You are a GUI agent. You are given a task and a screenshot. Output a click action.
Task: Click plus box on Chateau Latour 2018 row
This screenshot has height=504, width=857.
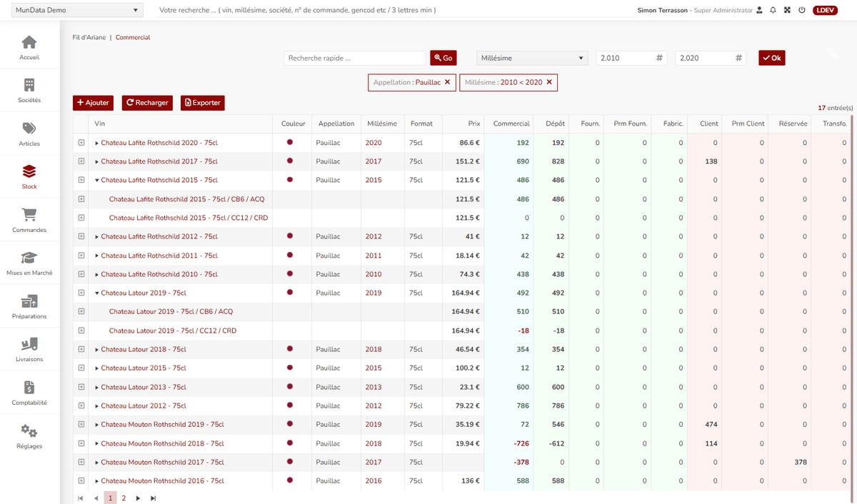point(81,349)
